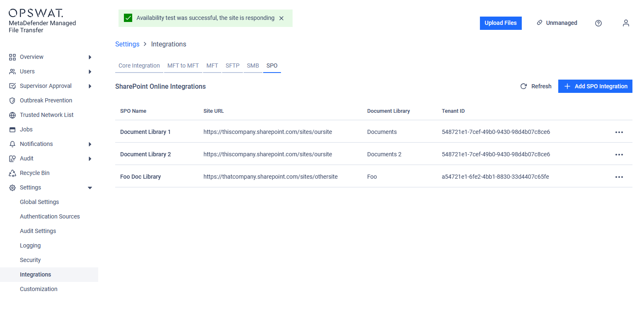Click the Audit icon in sidebar
This screenshot has width=644, height=330.
point(12,159)
